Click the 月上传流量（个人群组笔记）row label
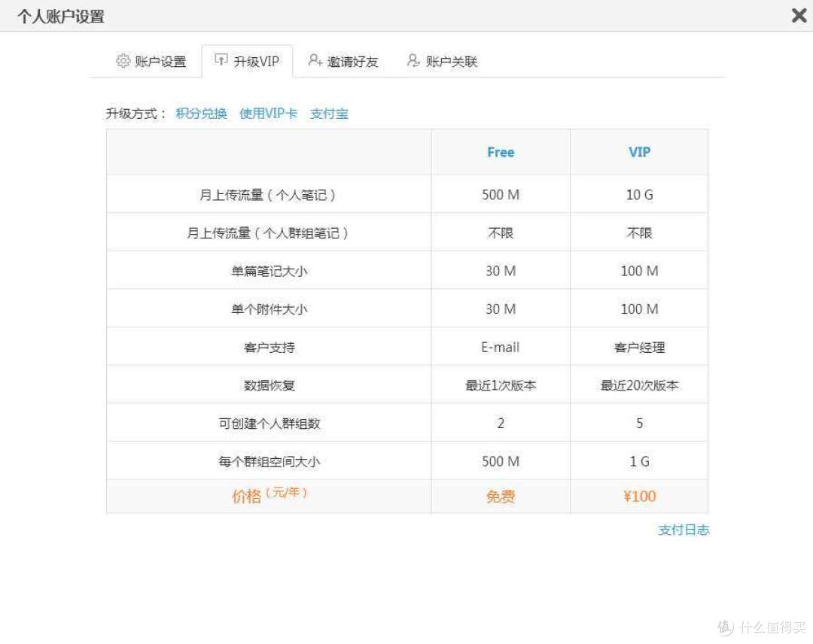813x644 pixels. pyautogui.click(x=269, y=233)
